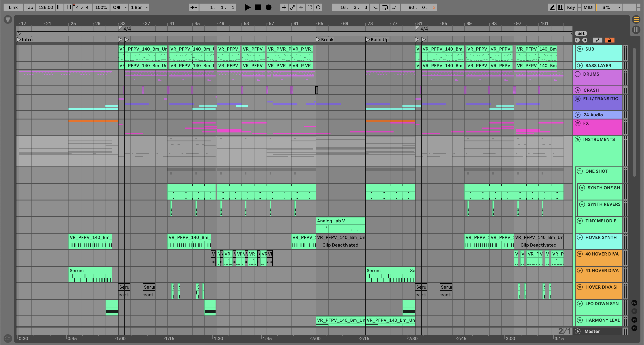Image resolution: width=644 pixels, height=345 pixels.
Task: Toggle the orange Lock Envelopes button
Action: tap(610, 40)
